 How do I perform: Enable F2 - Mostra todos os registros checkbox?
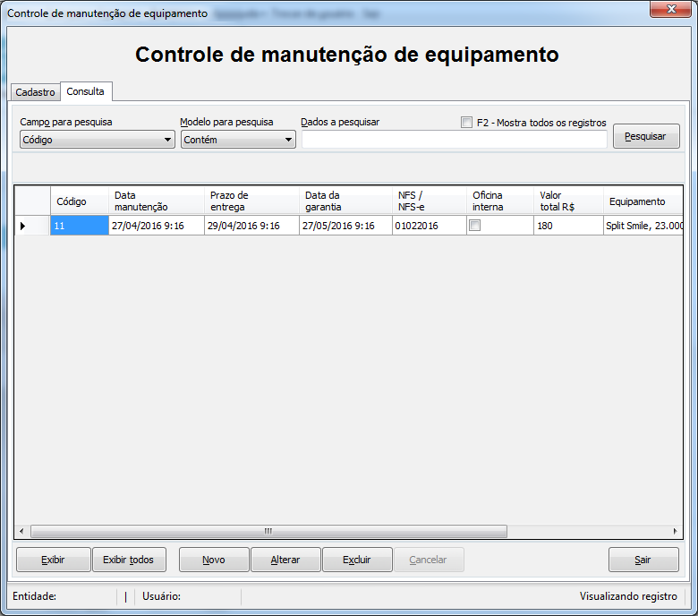tap(466, 122)
